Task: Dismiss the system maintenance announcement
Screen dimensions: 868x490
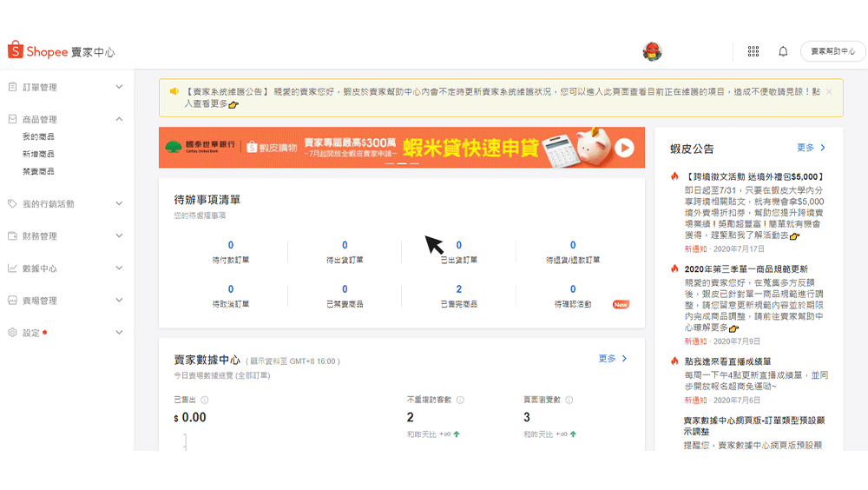Action: [829, 91]
